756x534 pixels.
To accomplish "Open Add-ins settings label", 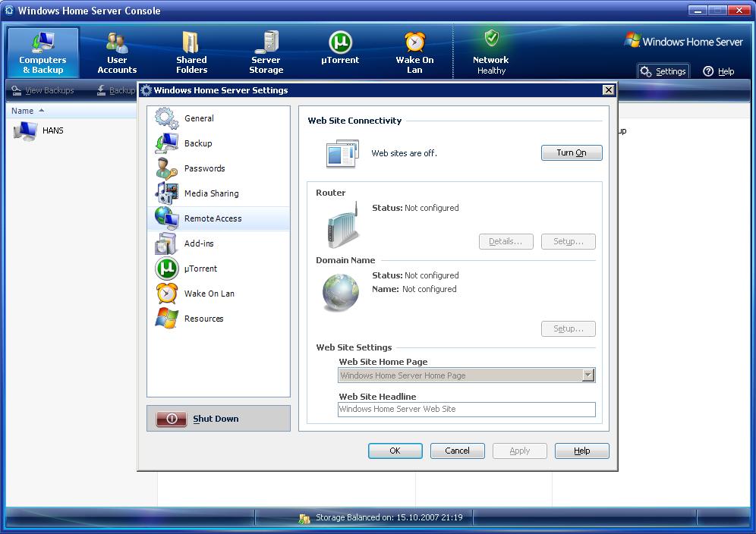I will pyautogui.click(x=199, y=243).
